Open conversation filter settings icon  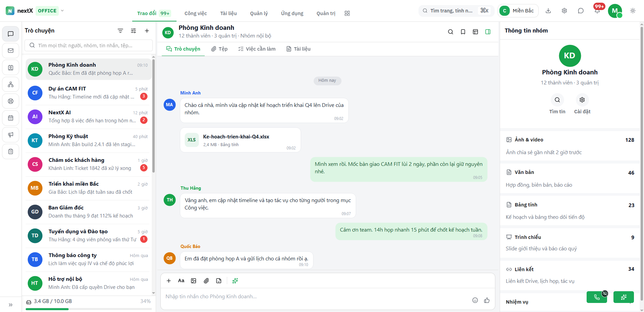click(x=133, y=31)
